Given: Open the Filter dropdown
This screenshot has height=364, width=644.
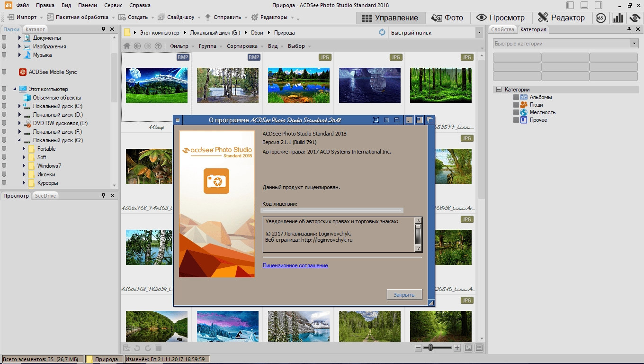Looking at the screenshot, I should pyautogui.click(x=182, y=46).
